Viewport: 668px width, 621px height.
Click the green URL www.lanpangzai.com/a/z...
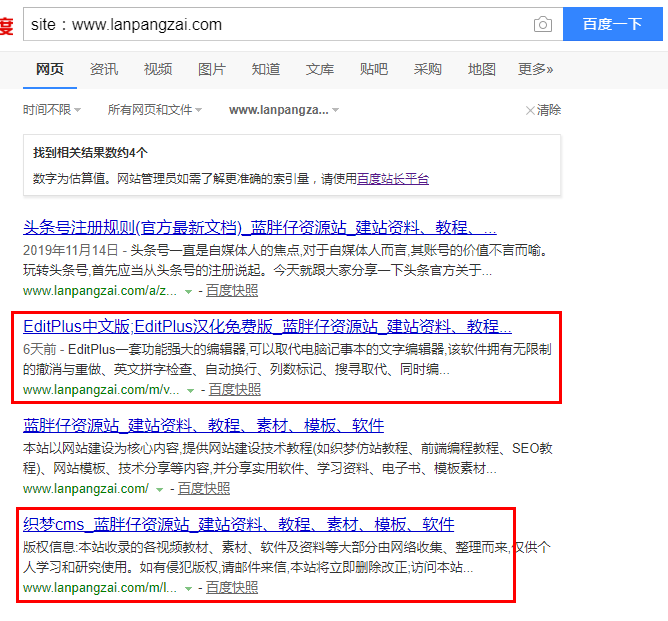(100, 290)
